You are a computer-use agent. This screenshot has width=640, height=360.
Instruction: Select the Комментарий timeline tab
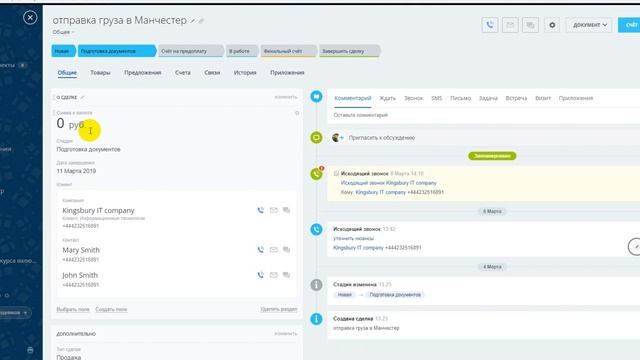point(353,98)
